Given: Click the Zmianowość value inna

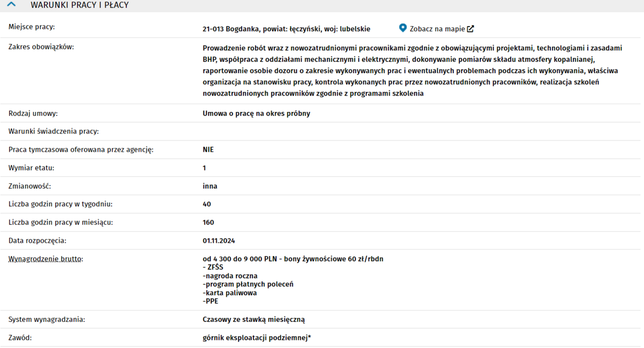Looking at the screenshot, I should [x=210, y=186].
